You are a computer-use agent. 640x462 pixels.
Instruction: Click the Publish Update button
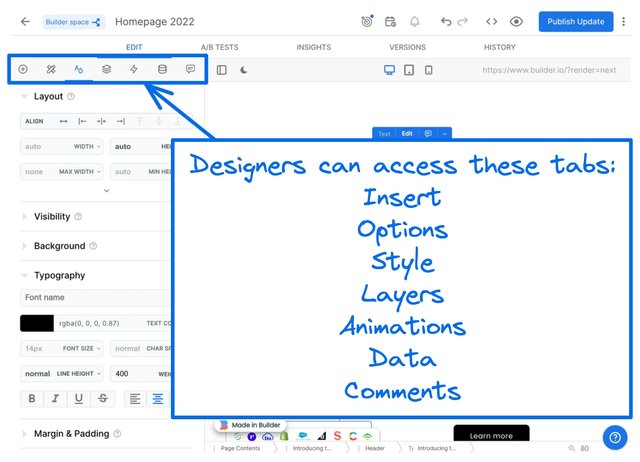(576, 22)
